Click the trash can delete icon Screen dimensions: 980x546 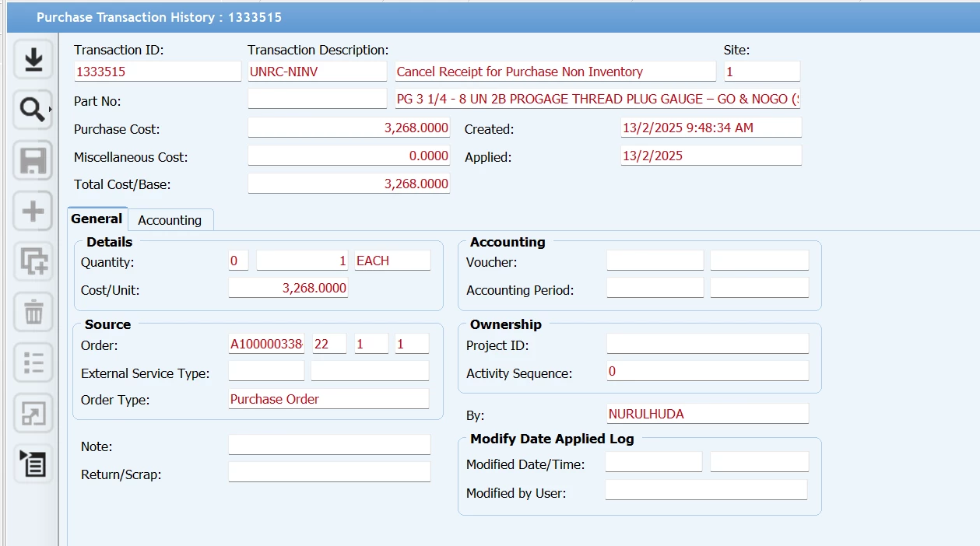pyautogui.click(x=33, y=313)
